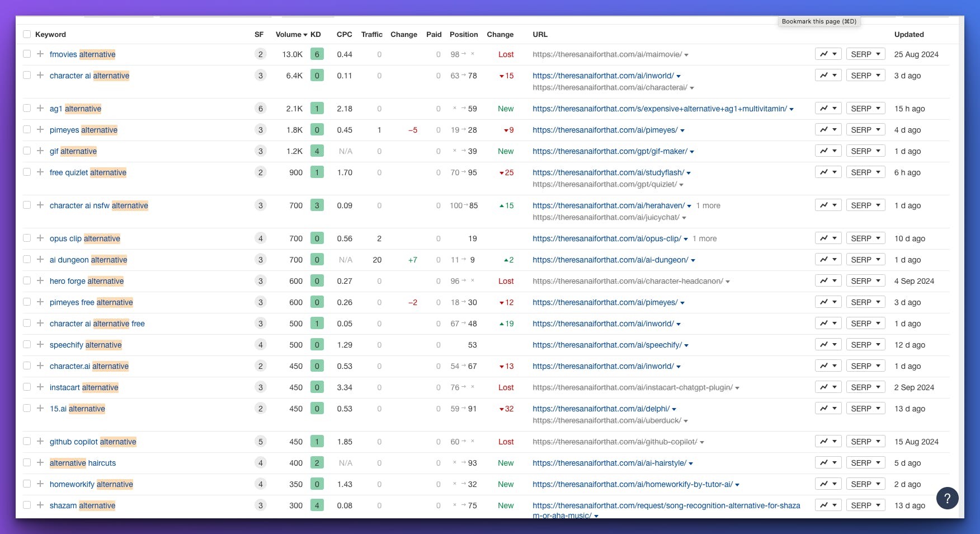Open the SERP dropdown for shazam alternative
This screenshot has width=980, height=534.
tap(865, 505)
